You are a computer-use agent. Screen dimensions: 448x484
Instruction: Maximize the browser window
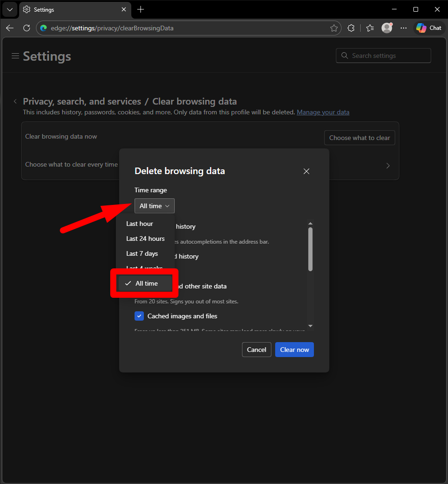coord(416,10)
